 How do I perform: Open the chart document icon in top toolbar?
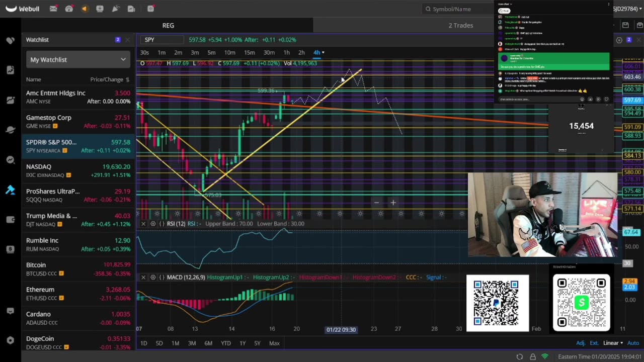pyautogui.click(x=131, y=9)
